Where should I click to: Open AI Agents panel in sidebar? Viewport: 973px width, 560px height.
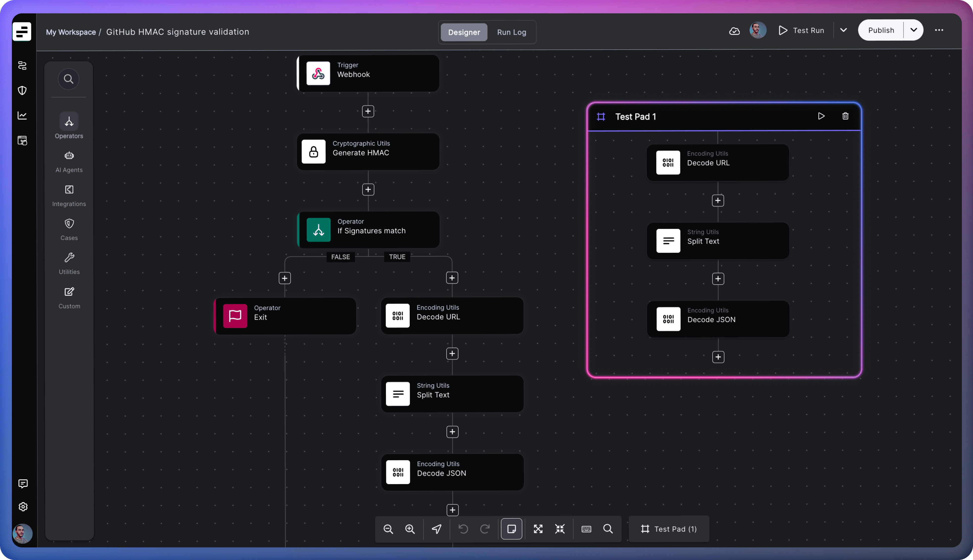69,161
